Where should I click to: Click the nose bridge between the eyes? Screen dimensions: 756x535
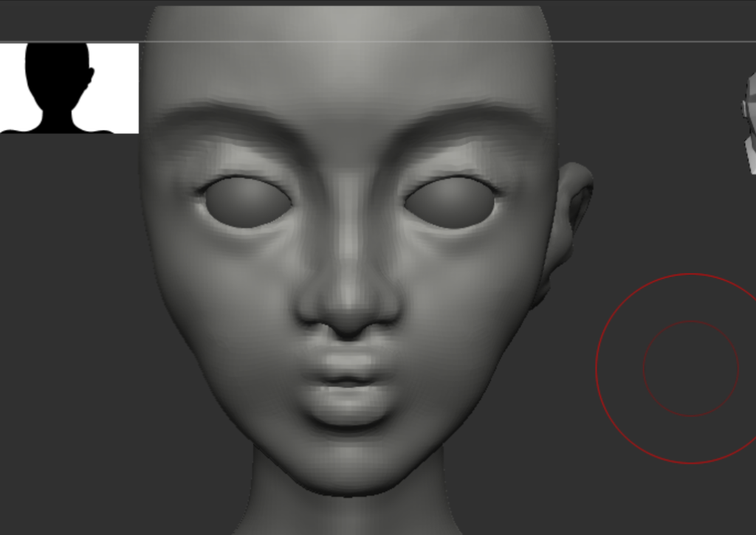pos(347,199)
